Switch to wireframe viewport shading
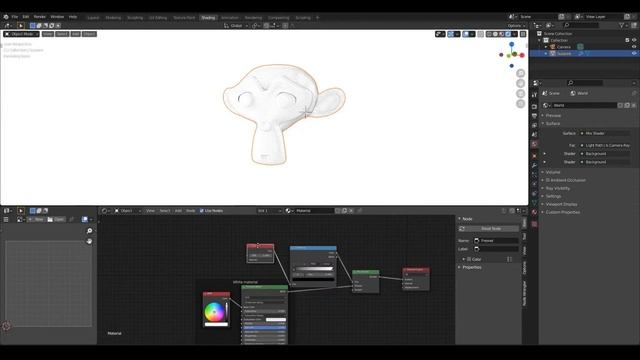Screen dimensions: 640x360 click(x=489, y=34)
